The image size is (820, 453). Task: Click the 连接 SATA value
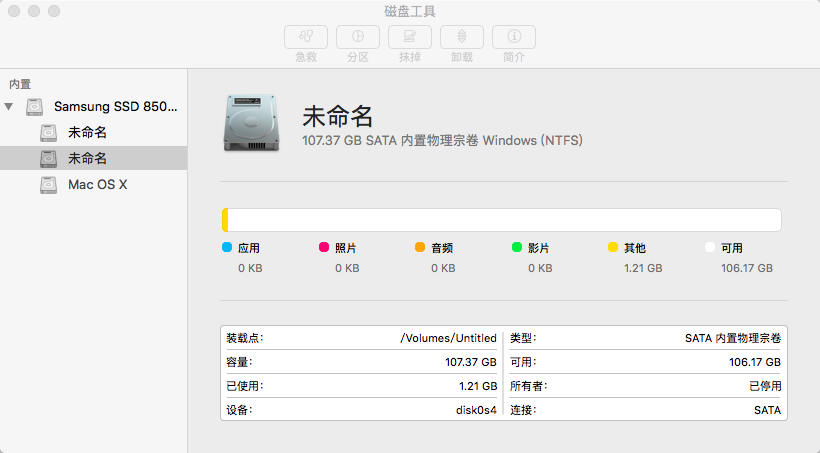(x=767, y=410)
